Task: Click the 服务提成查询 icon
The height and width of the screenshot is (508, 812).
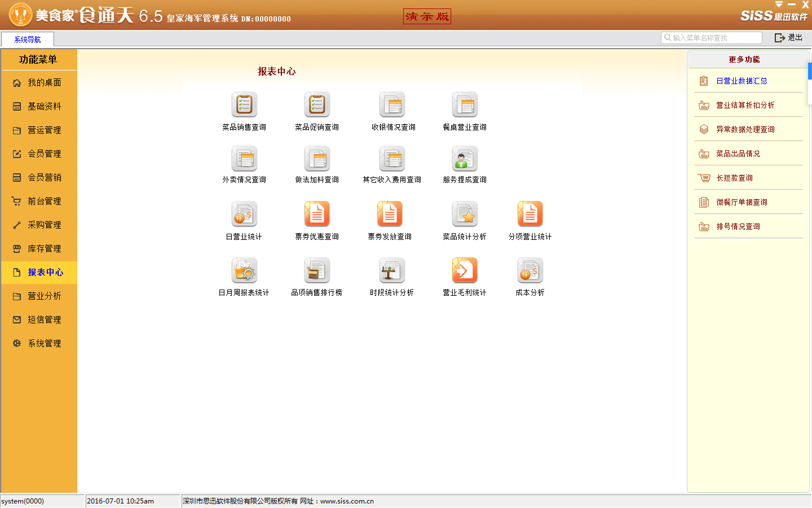Action: [x=465, y=159]
